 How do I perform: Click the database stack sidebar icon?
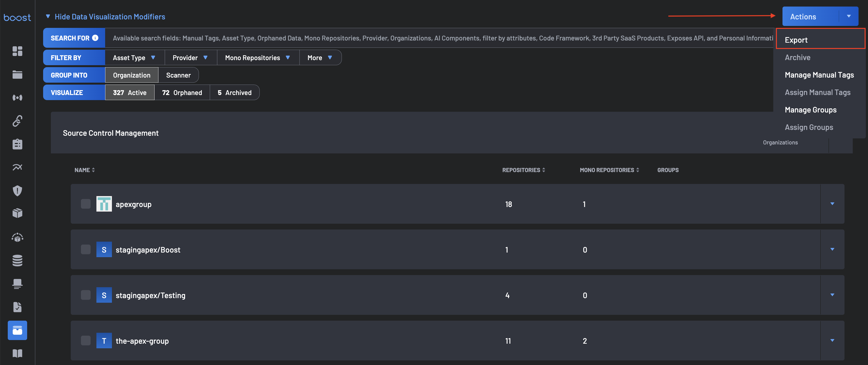pyautogui.click(x=17, y=260)
